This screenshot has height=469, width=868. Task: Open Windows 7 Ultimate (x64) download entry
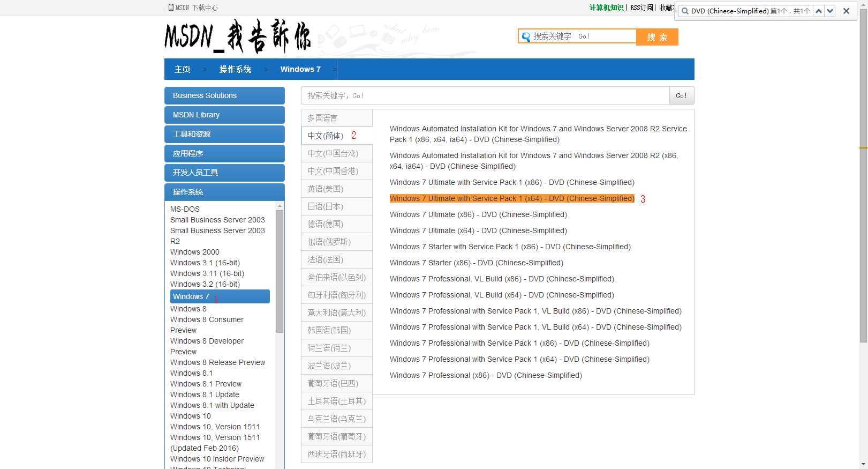tap(478, 230)
